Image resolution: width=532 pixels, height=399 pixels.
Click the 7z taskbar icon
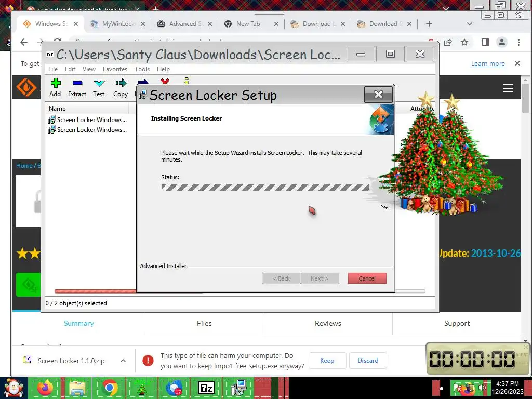206,388
